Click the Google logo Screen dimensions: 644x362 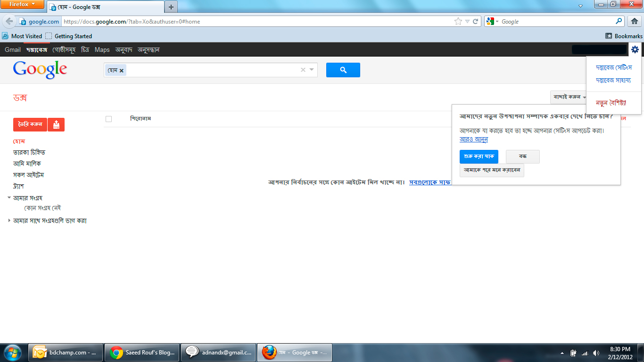40,70
